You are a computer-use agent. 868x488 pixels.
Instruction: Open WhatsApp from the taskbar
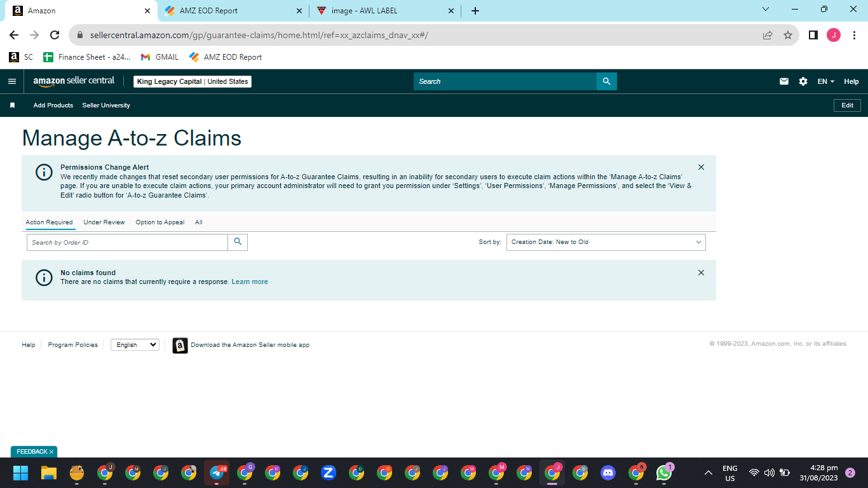[664, 473]
